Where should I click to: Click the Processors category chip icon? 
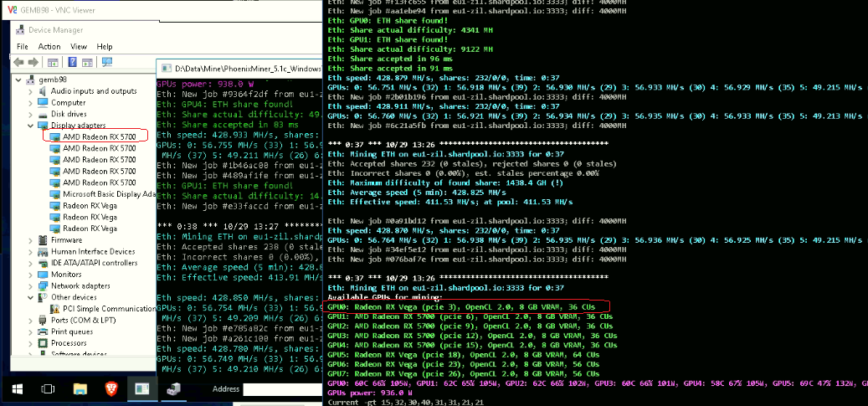[x=44, y=343]
